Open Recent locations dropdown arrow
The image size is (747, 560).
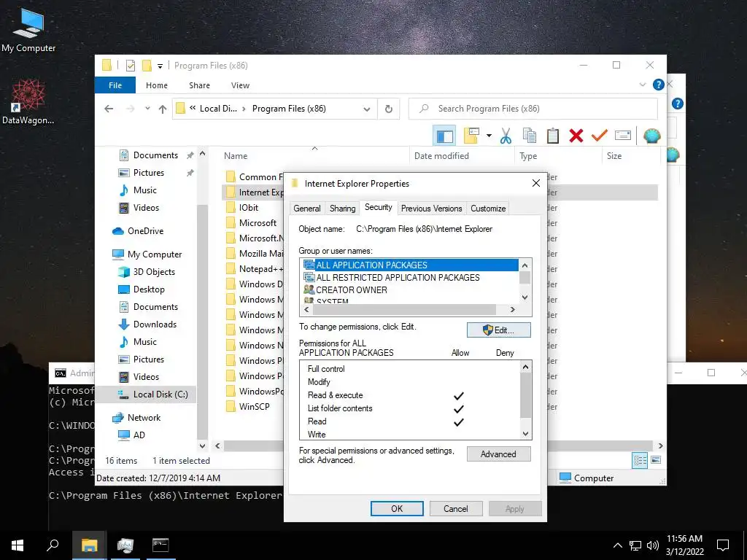(x=147, y=109)
